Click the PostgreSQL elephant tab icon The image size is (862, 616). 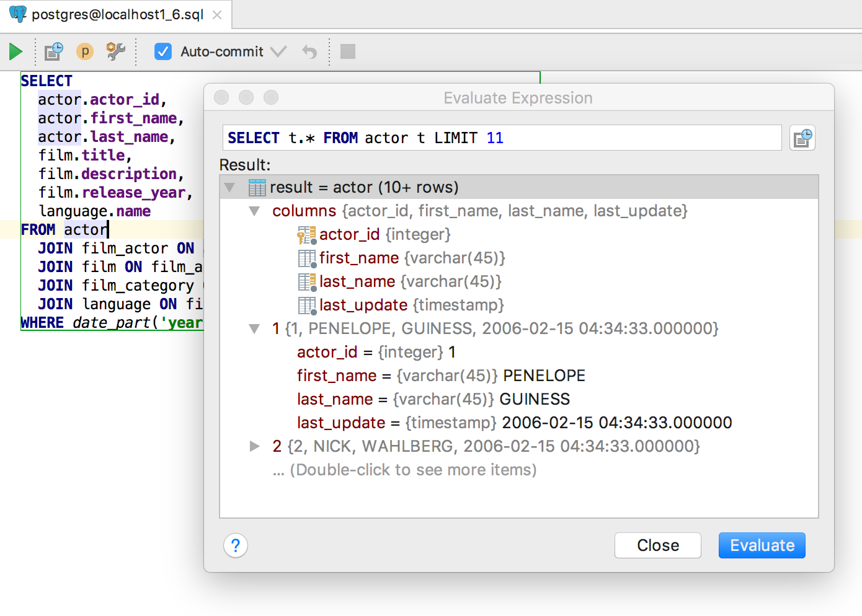pos(18,14)
